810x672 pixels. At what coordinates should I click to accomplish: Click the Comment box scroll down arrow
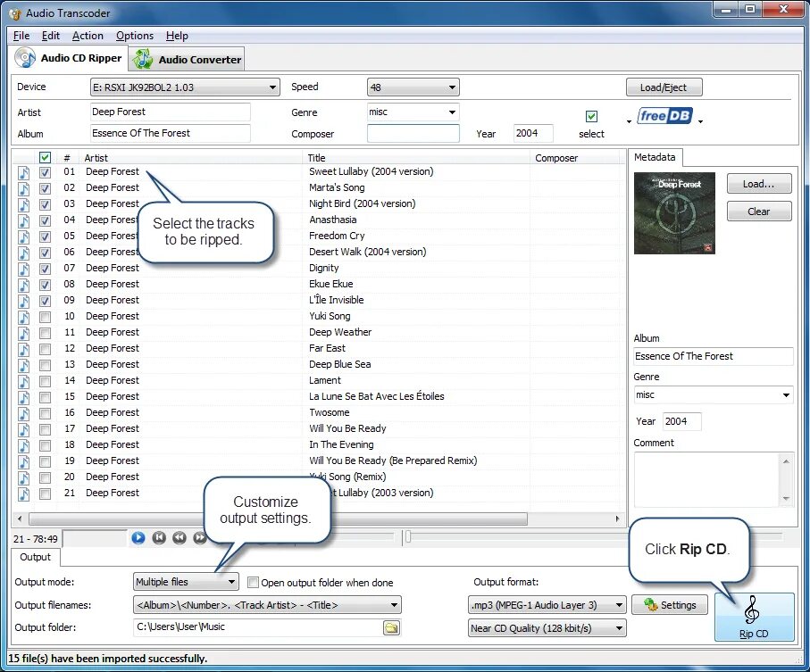coord(786,498)
